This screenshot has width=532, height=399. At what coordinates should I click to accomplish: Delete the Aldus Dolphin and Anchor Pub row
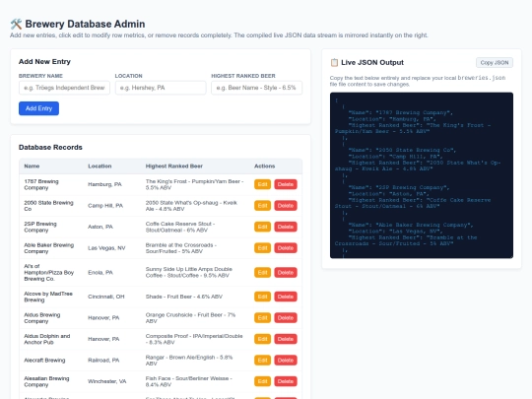286,339
